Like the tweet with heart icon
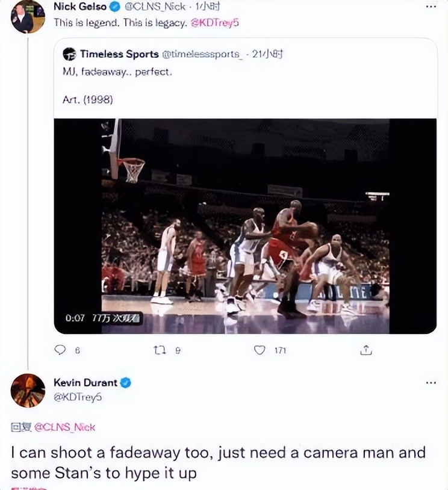 tap(260, 350)
